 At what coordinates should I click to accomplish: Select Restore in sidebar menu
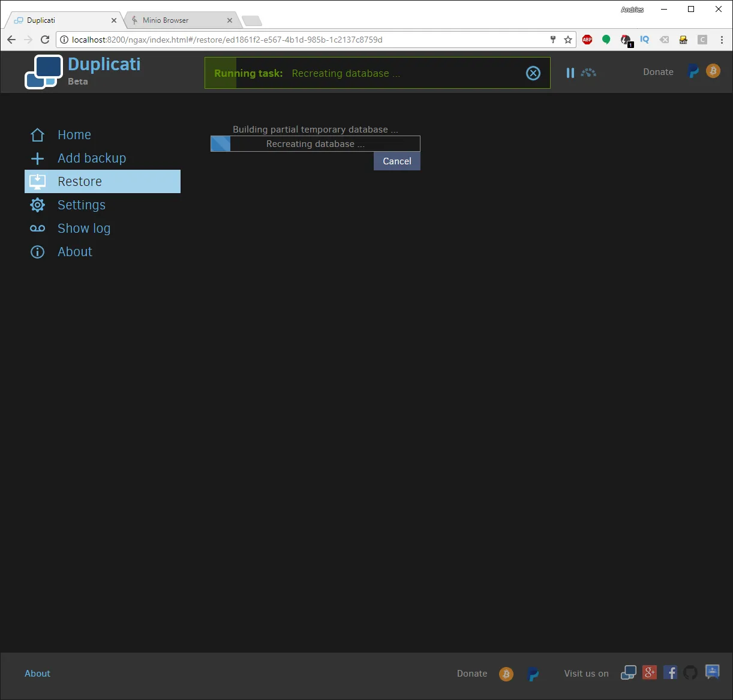click(103, 182)
